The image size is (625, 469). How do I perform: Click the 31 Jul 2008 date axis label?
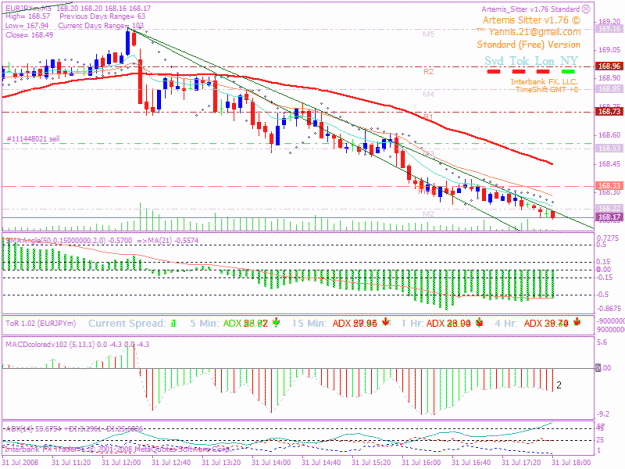pos(20,463)
